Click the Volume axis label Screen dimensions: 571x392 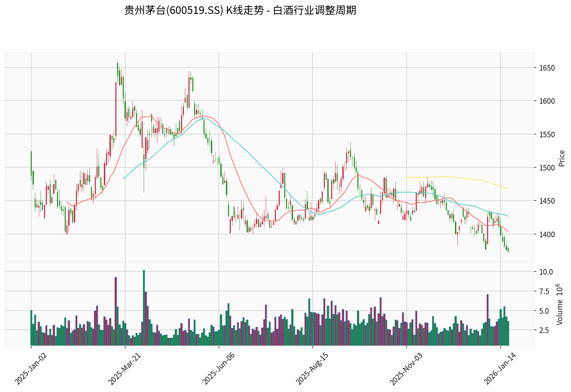tap(559, 304)
